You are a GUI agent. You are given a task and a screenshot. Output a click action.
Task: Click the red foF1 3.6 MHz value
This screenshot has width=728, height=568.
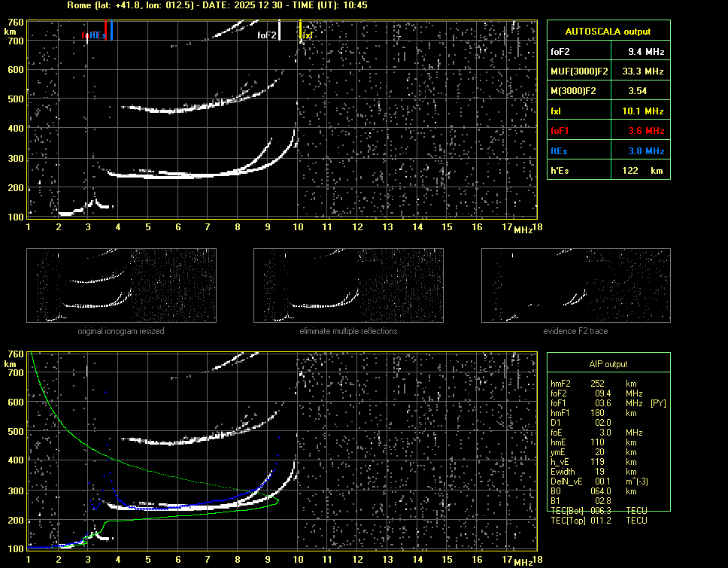645,131
